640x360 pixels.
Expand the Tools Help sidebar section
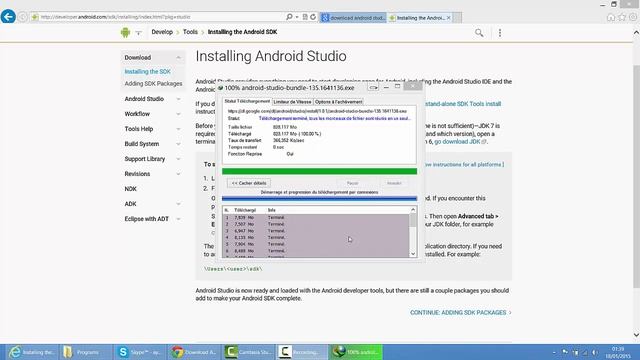click(x=178, y=129)
